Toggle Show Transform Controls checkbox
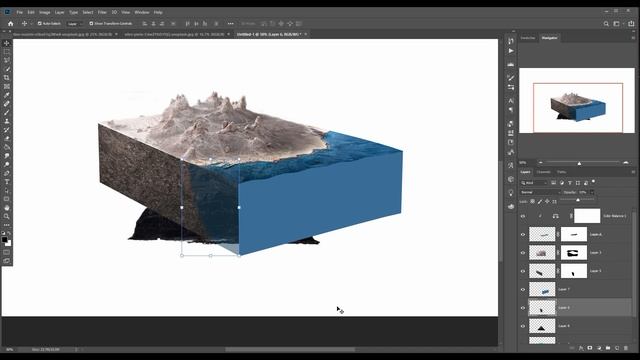Screen dimensions: 640x360 pos(91,24)
